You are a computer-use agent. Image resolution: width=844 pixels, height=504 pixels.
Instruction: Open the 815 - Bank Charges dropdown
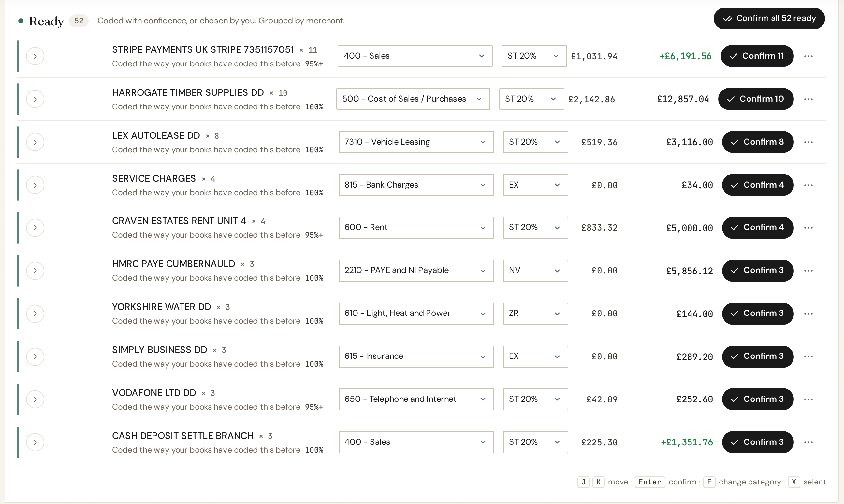[x=416, y=185]
